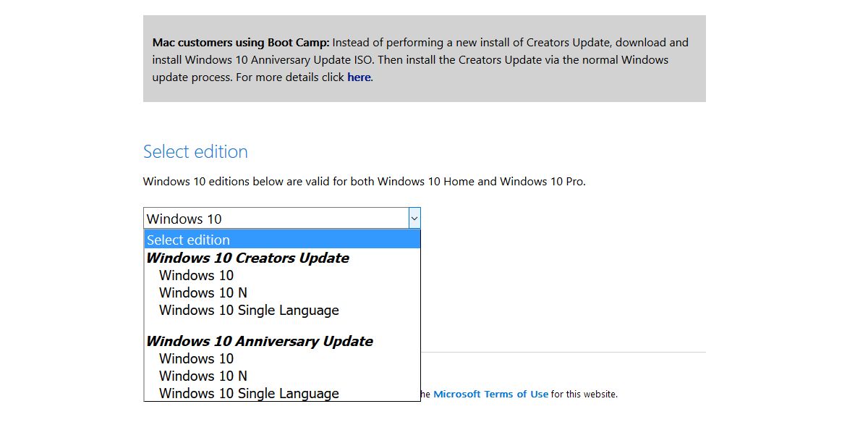
Task: Click the edition combo box dropdown arrow
Action: [414, 218]
